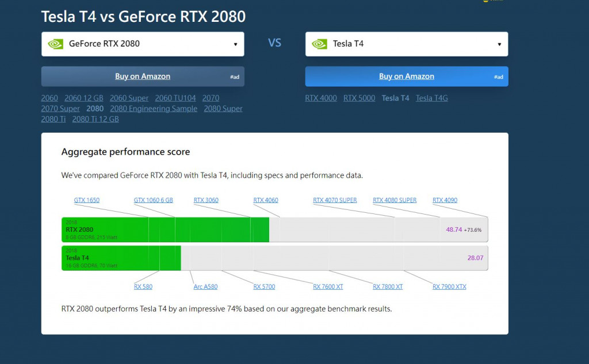This screenshot has width=589, height=364.
Task: Open the 2080 Super link
Action: click(223, 109)
